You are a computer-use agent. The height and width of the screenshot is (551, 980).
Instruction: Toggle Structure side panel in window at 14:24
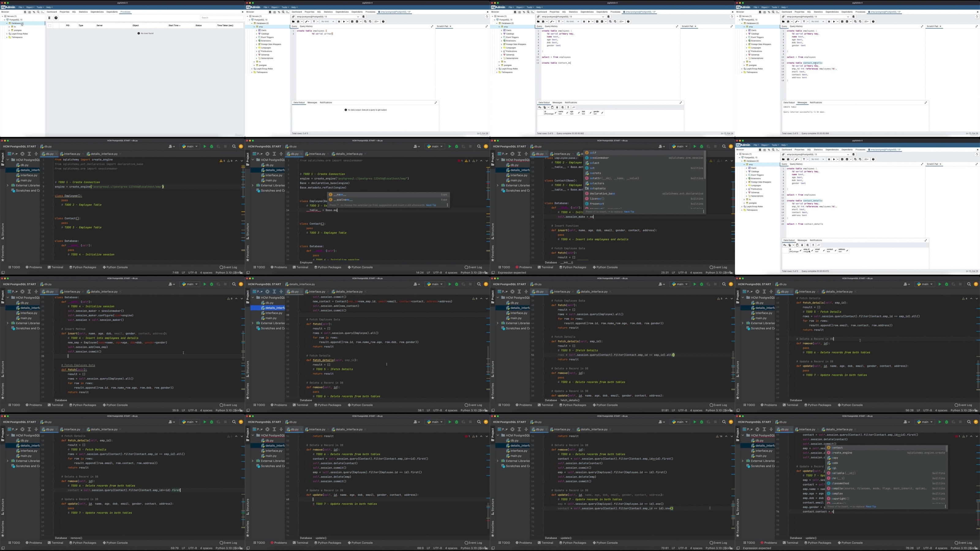(248, 231)
